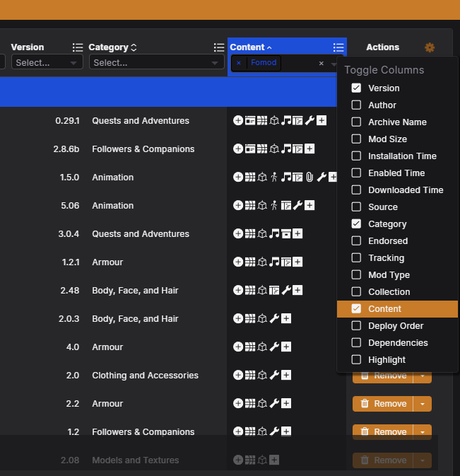The height and width of the screenshot is (476, 460).
Task: Enable the Highlight column checkbox
Action: tap(356, 360)
